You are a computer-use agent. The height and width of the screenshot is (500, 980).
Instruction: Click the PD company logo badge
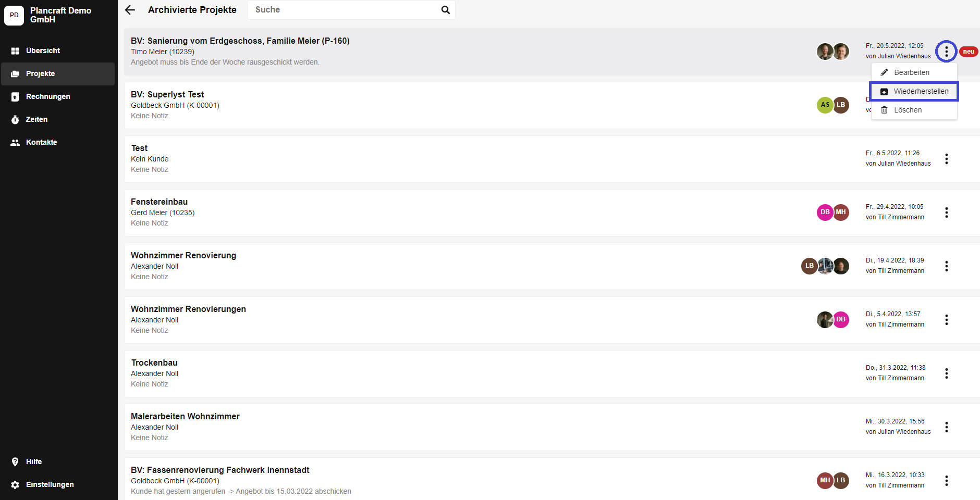pyautogui.click(x=14, y=15)
